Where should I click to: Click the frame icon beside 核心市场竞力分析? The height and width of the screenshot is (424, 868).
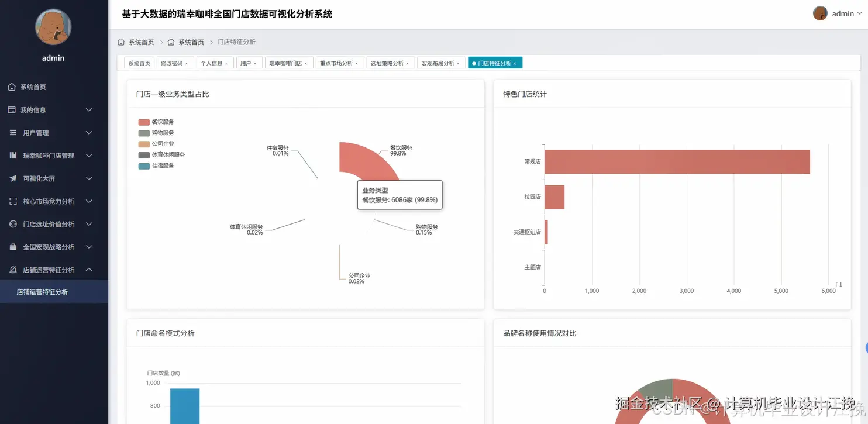[13, 201]
